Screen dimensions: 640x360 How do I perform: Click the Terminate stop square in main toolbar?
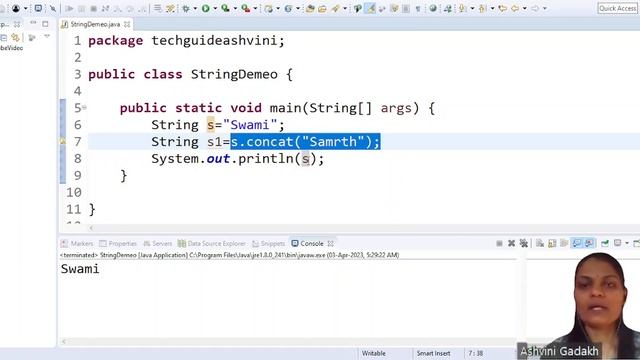(x=93, y=8)
